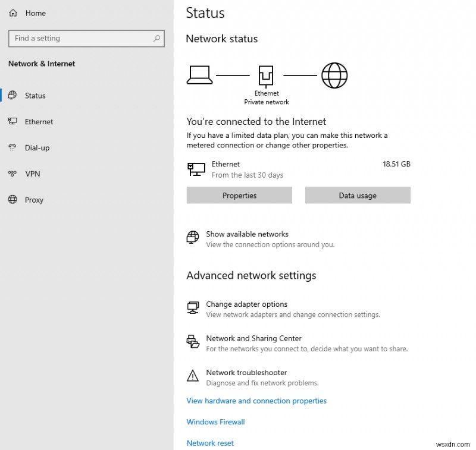Open the Data usage button
Viewport: 476px width, 450px height.
click(x=358, y=196)
